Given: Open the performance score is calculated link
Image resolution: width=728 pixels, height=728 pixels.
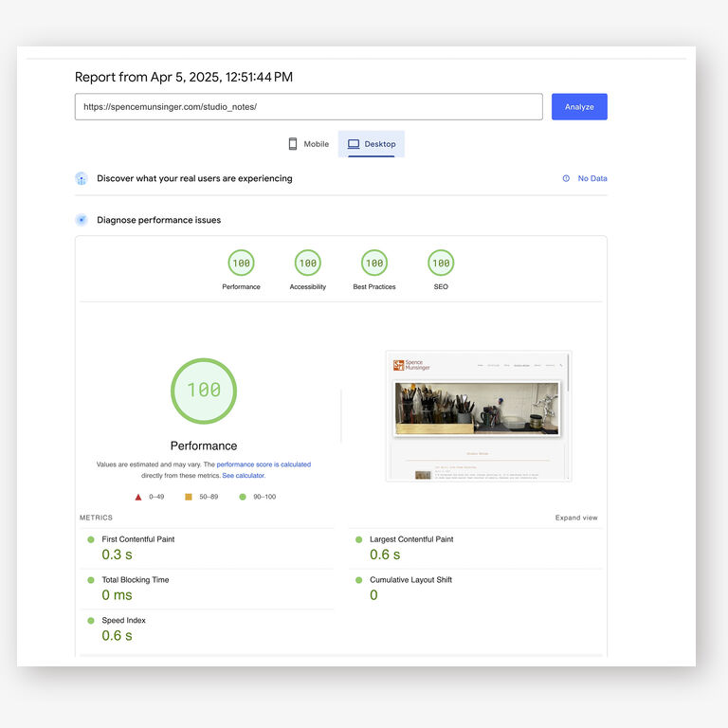Looking at the screenshot, I should click(264, 464).
